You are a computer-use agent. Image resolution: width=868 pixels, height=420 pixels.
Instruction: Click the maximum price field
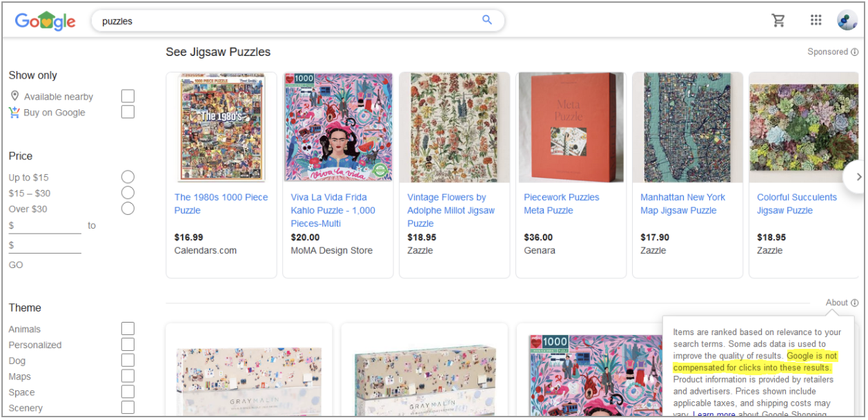point(45,245)
